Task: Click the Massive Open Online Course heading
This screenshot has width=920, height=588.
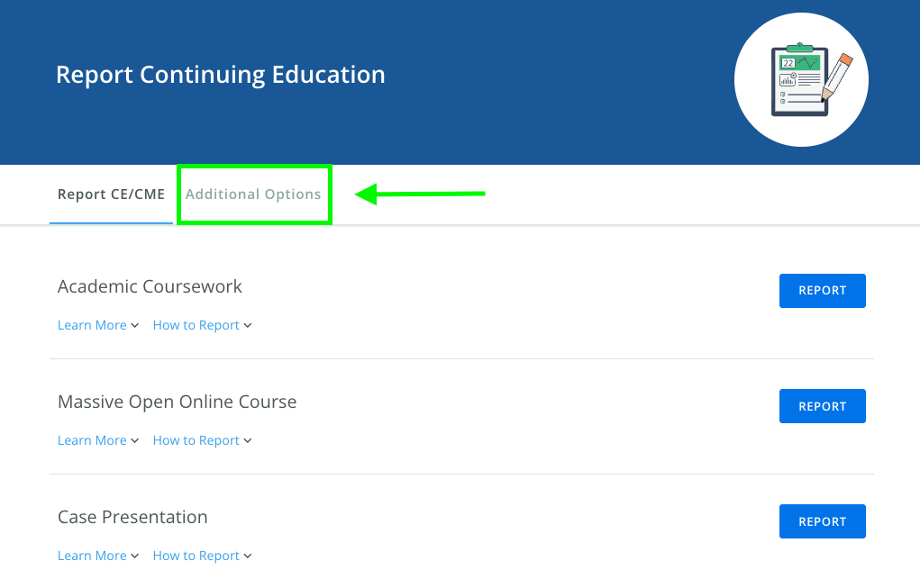Action: click(177, 403)
